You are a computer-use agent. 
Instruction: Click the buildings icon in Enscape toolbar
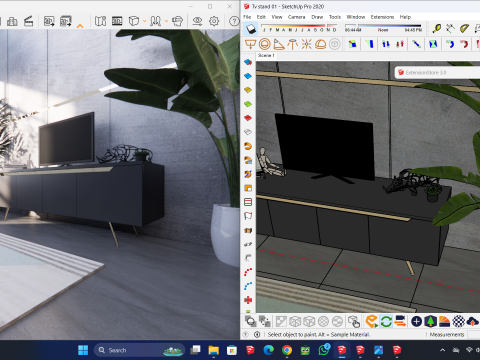point(12,21)
